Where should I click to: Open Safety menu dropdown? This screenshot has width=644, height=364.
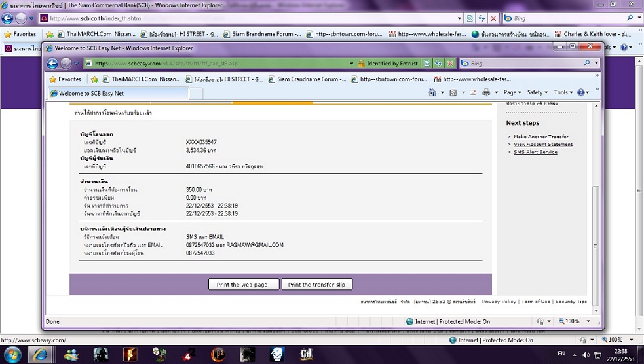(537, 92)
